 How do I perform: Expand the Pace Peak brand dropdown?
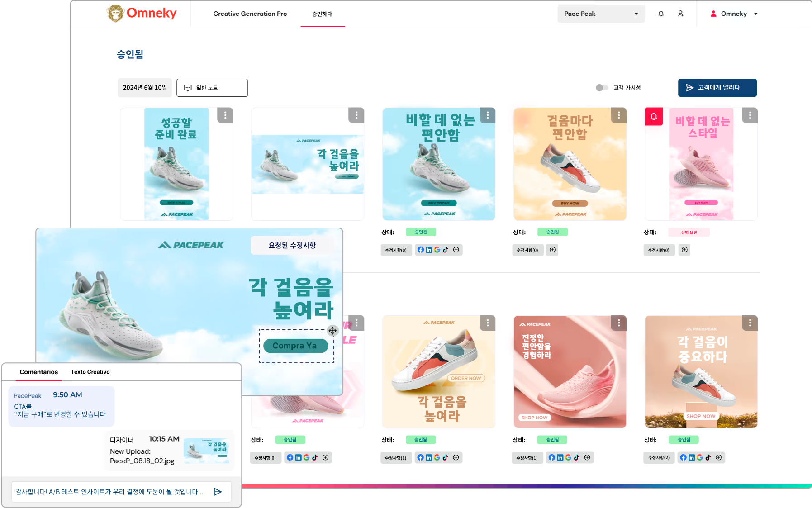(601, 14)
